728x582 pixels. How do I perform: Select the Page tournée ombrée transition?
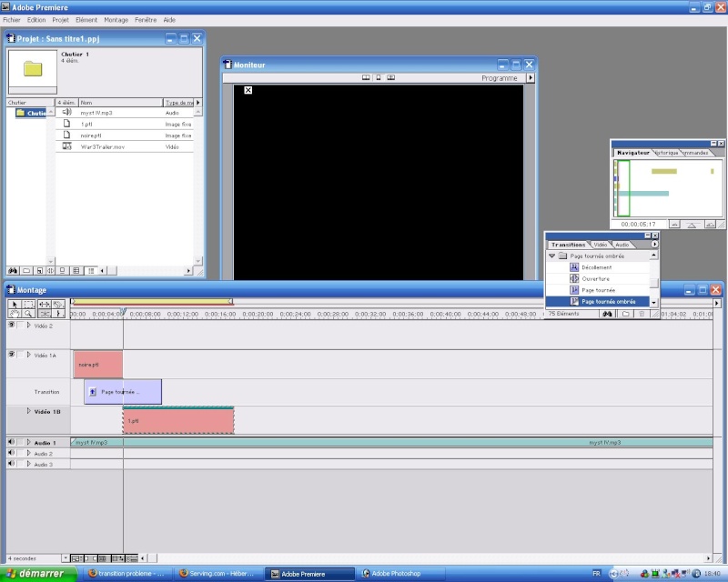pos(598,302)
